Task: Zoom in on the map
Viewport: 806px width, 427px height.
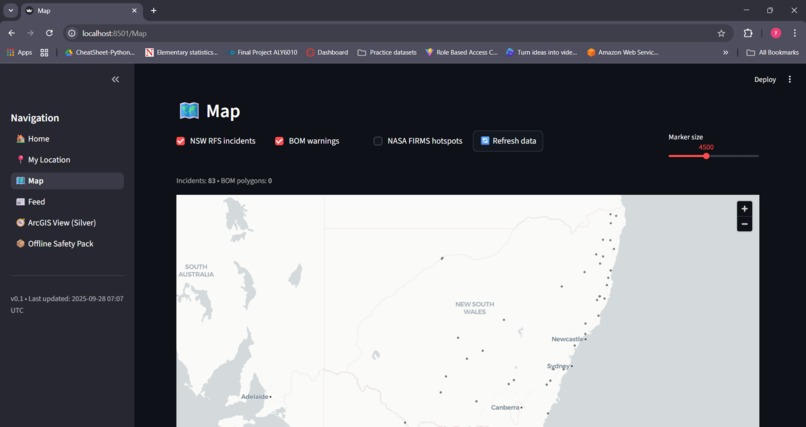Action: click(744, 209)
